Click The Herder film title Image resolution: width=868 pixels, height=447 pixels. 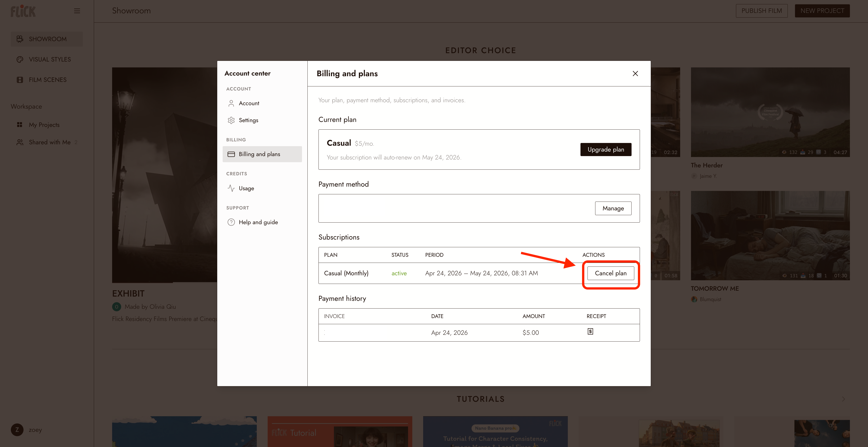click(707, 166)
